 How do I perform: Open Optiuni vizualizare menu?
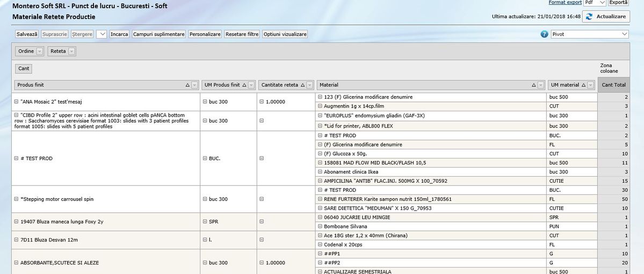pyautogui.click(x=285, y=34)
